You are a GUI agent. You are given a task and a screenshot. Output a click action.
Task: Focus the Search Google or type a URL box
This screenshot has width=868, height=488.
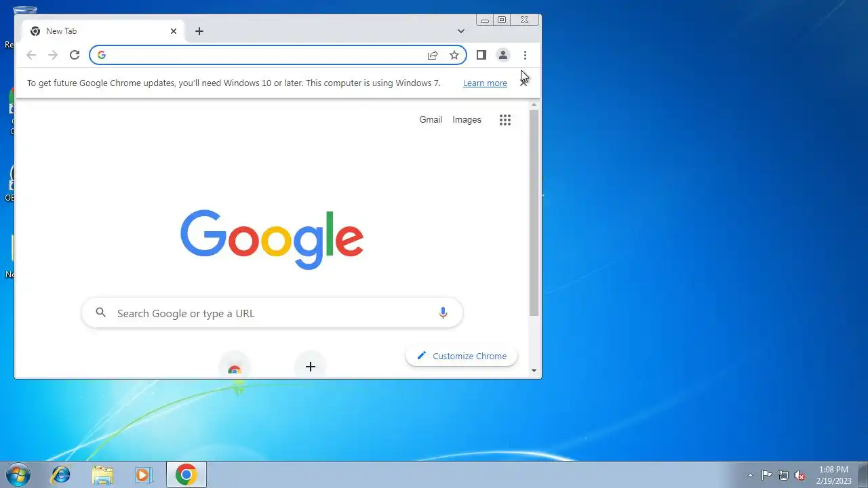pyautogui.click(x=272, y=313)
